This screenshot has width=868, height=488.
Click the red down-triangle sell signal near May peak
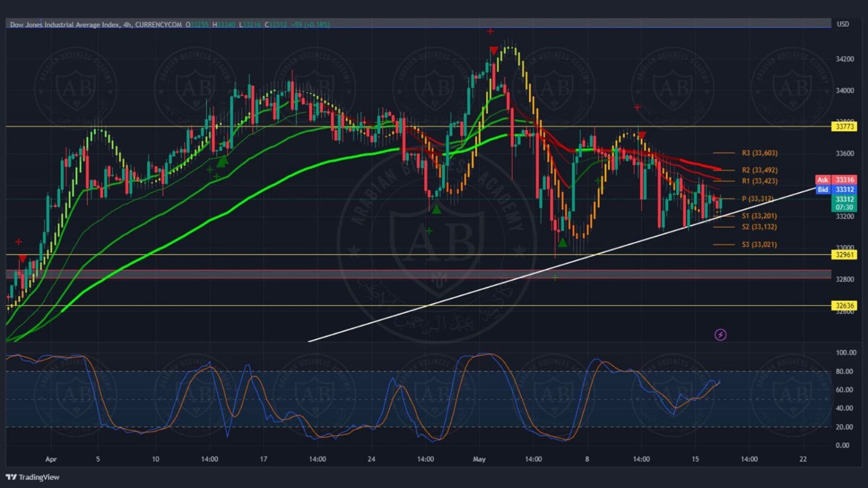(x=493, y=51)
